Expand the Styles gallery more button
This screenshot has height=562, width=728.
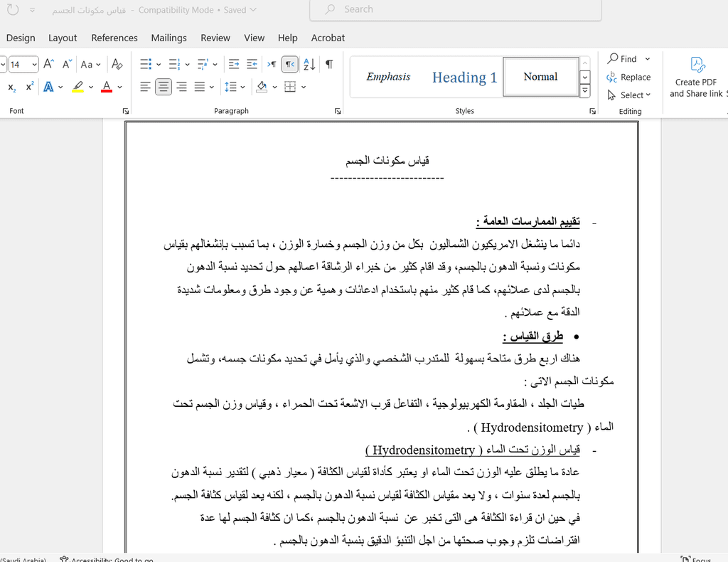[x=585, y=90]
